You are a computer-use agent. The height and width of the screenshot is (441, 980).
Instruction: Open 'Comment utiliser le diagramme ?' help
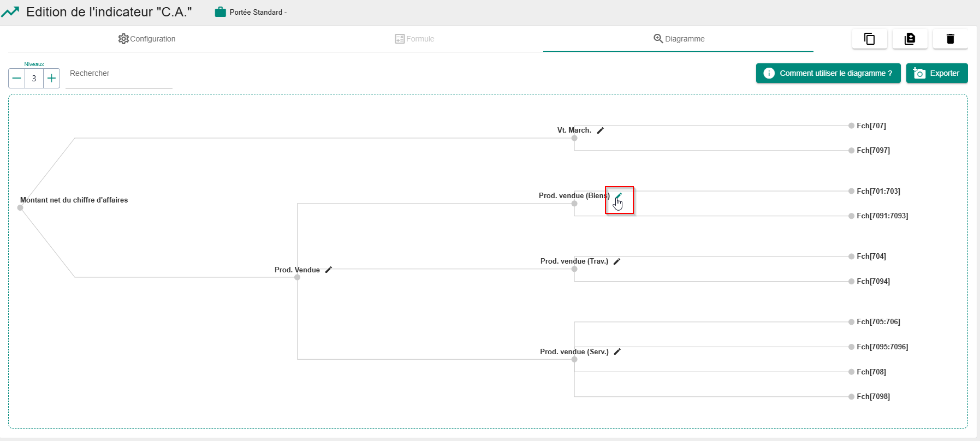pyautogui.click(x=828, y=73)
